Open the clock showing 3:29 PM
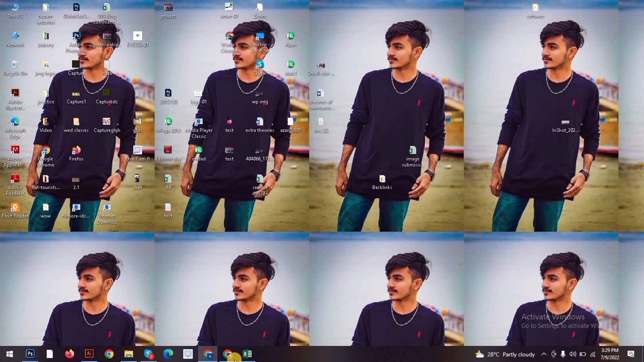This screenshot has height=362, width=644. tap(609, 354)
